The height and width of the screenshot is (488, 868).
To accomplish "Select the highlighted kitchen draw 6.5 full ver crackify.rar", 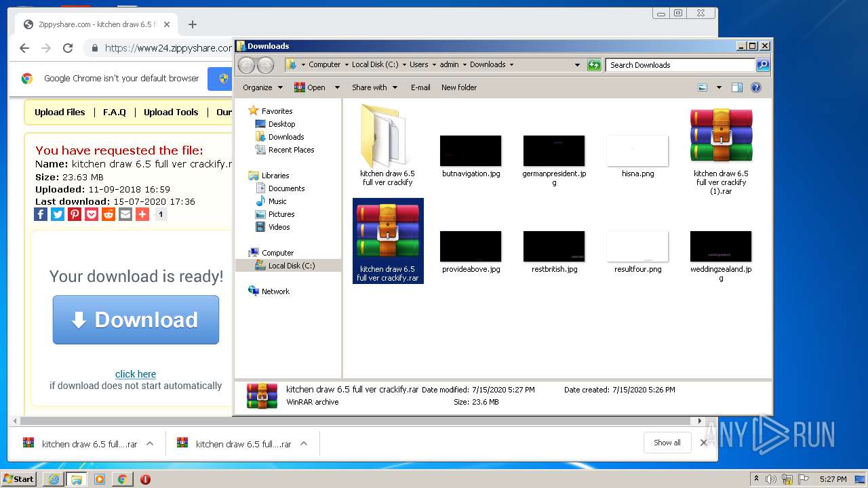I will pyautogui.click(x=388, y=241).
